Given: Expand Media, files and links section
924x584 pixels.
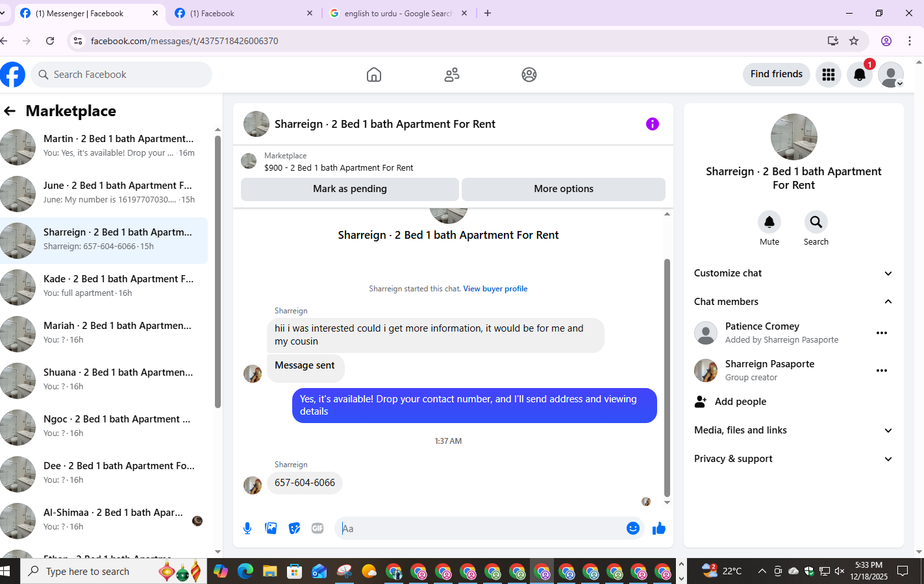Looking at the screenshot, I should pos(793,430).
